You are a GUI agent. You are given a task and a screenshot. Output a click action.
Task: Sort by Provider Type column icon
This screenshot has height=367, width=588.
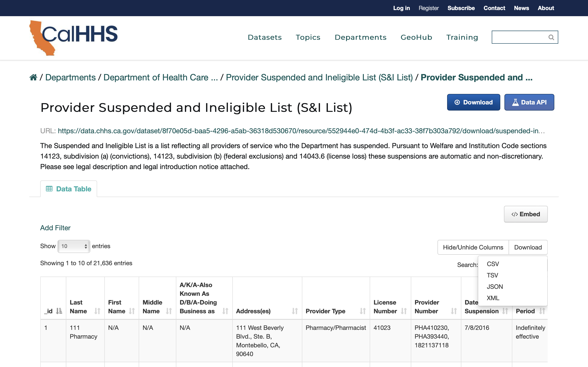pos(362,311)
